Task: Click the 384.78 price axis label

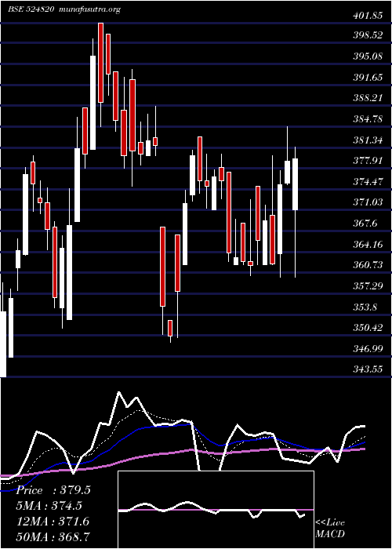Action: pyautogui.click(x=367, y=119)
